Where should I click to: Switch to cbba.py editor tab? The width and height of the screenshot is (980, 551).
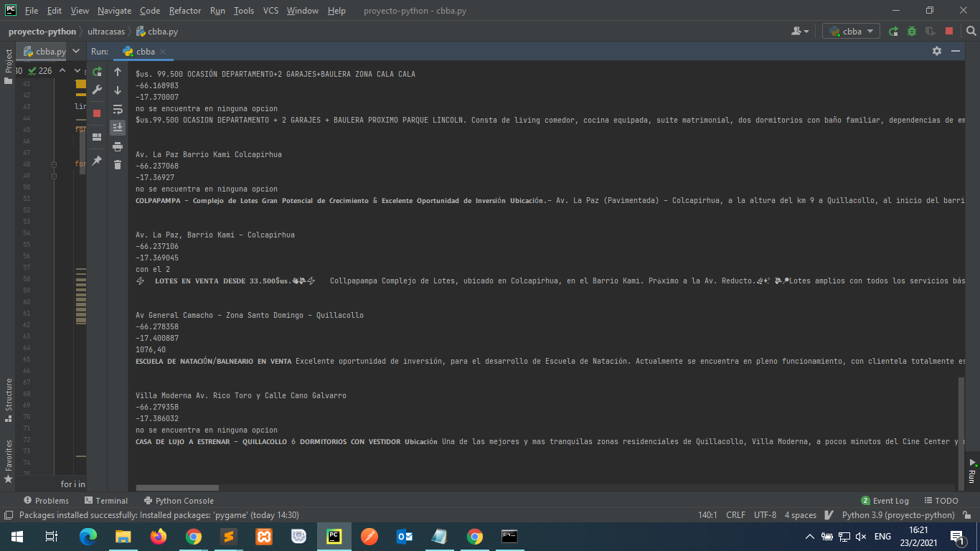point(44,52)
